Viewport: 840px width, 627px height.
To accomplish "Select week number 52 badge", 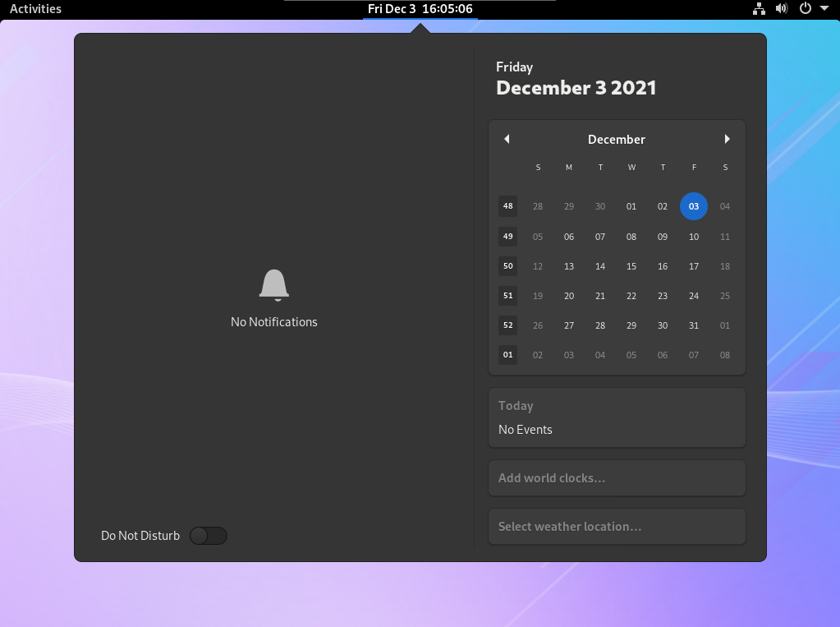I will tap(507, 325).
